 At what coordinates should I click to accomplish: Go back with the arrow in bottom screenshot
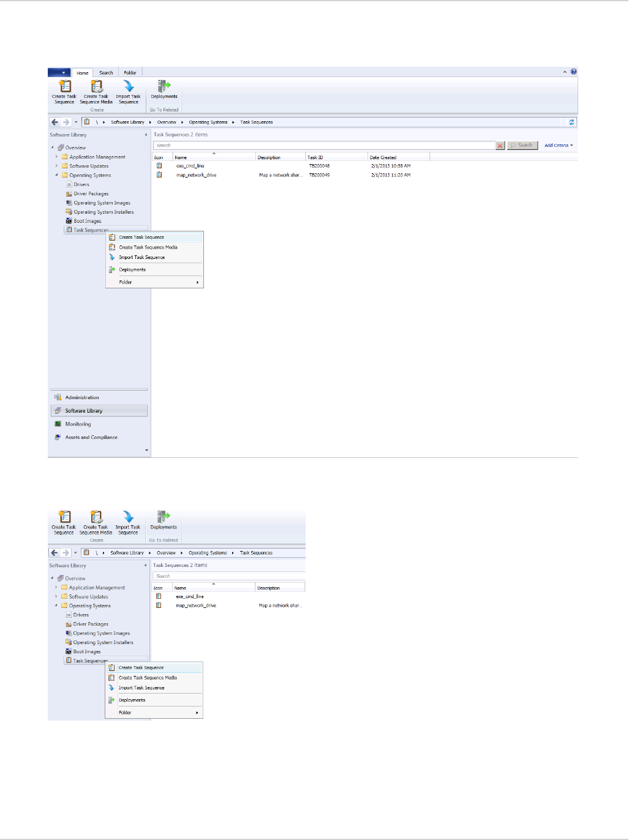(x=54, y=553)
